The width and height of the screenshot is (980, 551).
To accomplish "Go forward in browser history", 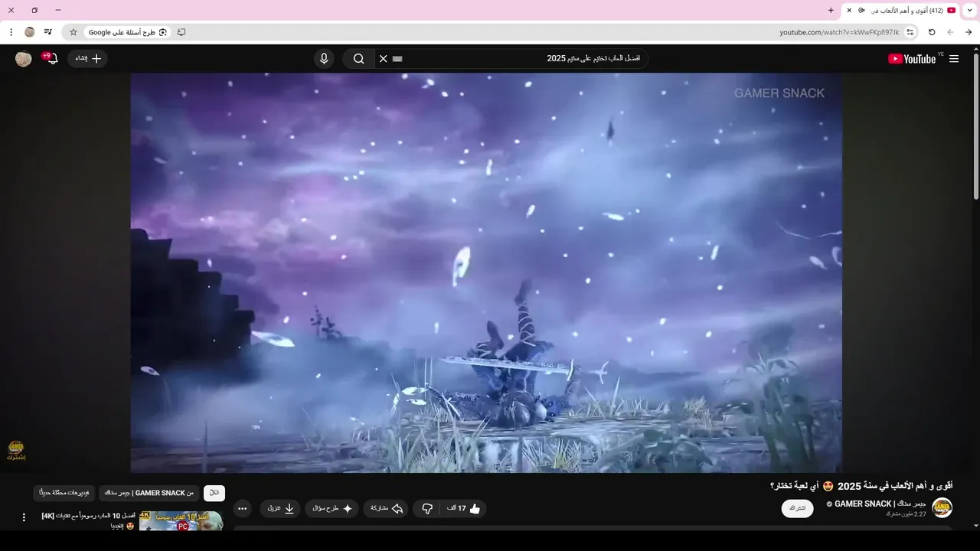I will [x=950, y=32].
